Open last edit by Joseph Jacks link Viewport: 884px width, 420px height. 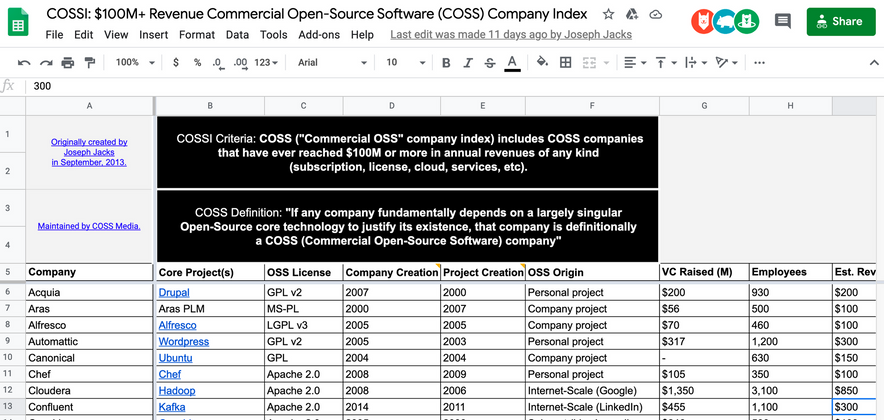[x=511, y=35]
